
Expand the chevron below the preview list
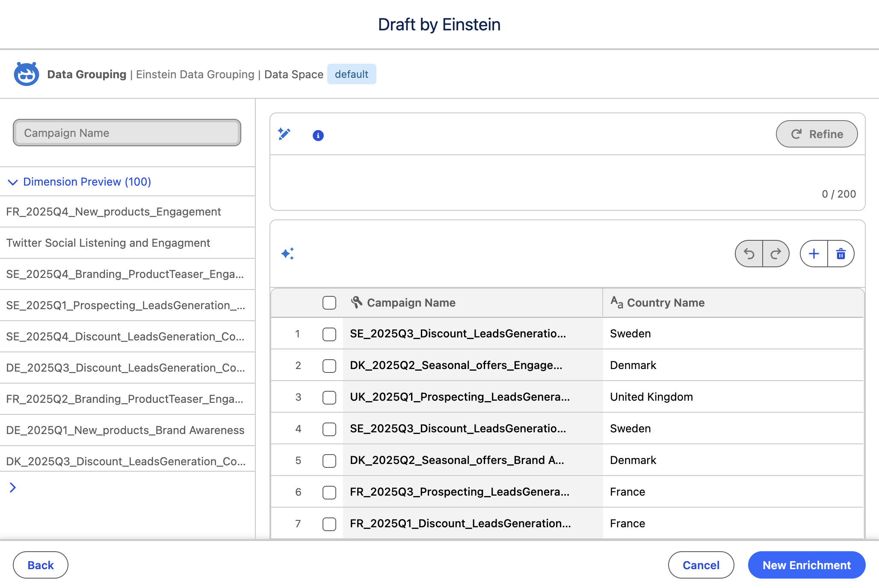coord(13,488)
